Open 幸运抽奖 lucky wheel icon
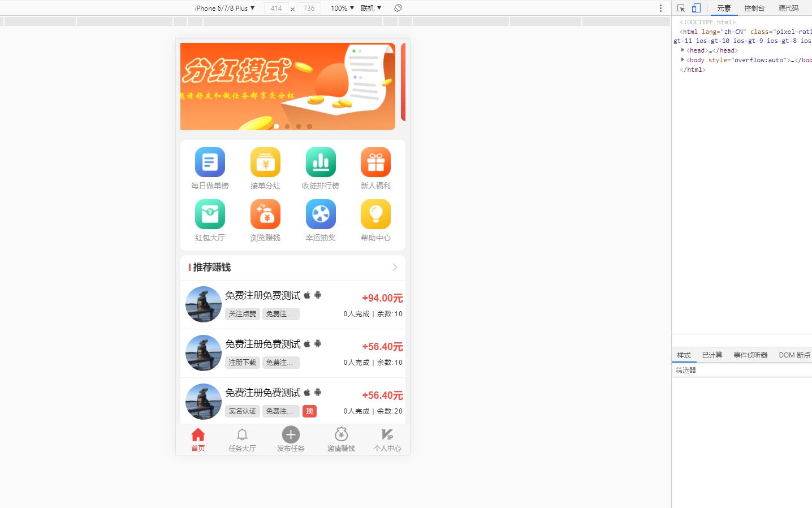Viewport: 812px width, 508px height. pyautogui.click(x=321, y=214)
